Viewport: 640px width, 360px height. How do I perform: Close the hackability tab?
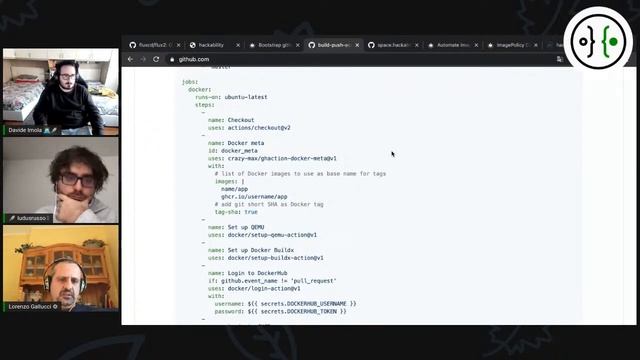238,45
